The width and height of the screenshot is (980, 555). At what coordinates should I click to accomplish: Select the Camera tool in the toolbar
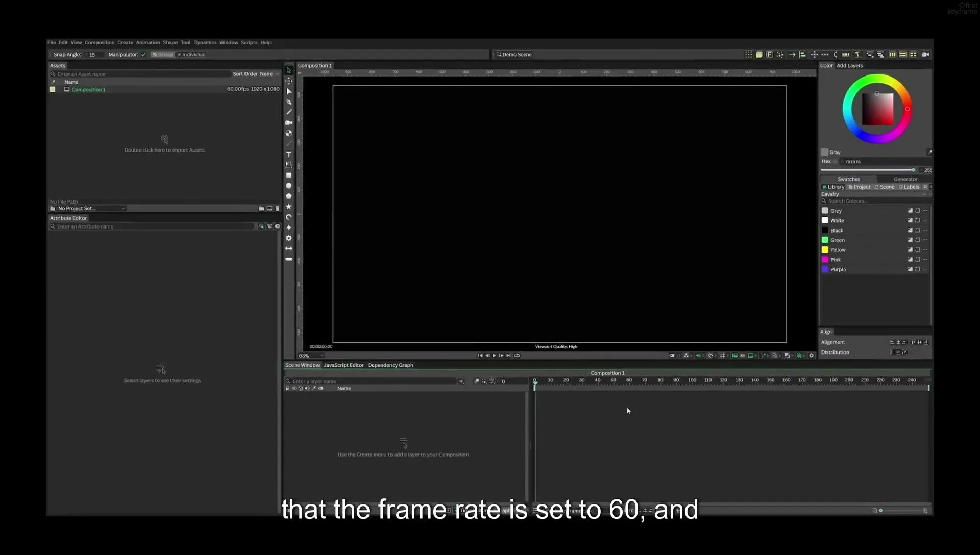click(x=289, y=123)
